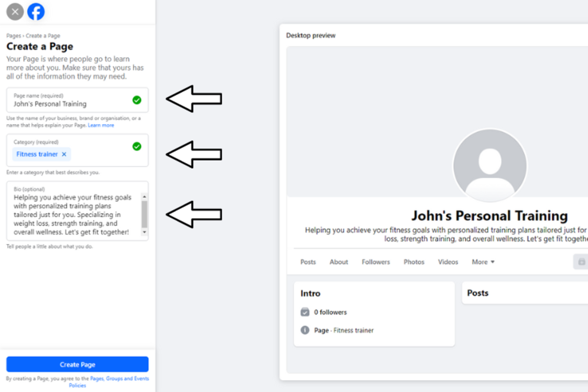588x392 pixels.
Task: Select the Photos tab
Action: (414, 262)
